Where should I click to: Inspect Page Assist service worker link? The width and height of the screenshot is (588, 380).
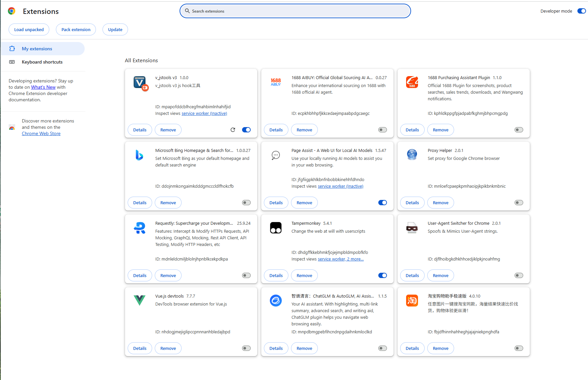(x=341, y=186)
